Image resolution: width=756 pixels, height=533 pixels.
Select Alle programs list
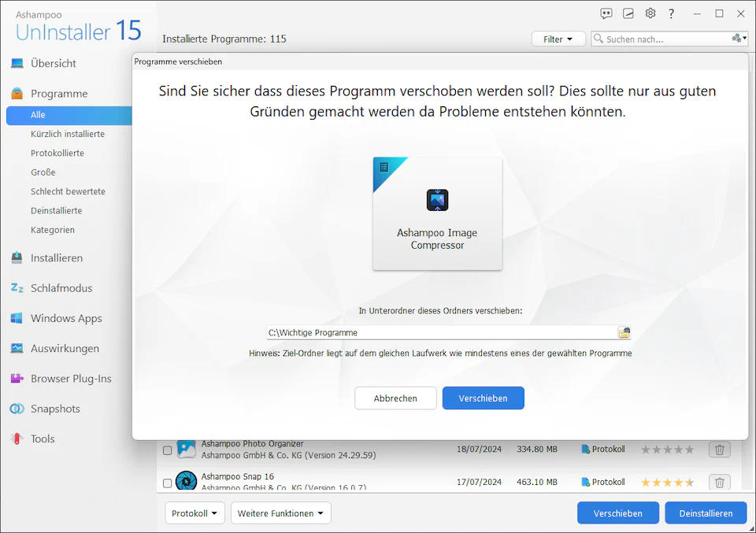pyautogui.click(x=69, y=115)
